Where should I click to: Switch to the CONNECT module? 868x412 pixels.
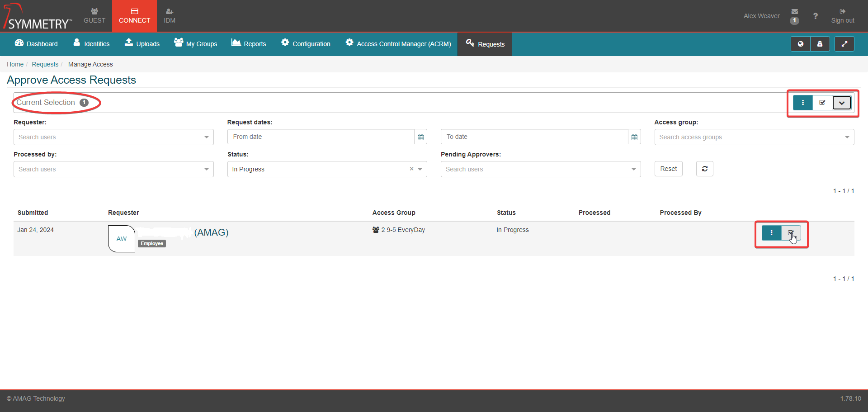pos(134,16)
